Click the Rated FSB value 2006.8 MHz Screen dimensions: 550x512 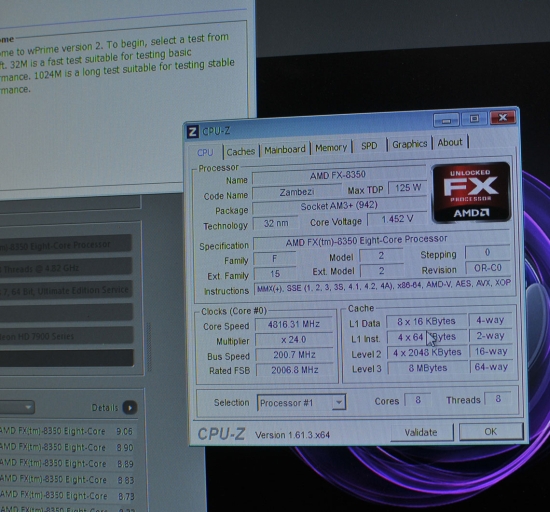(295, 370)
